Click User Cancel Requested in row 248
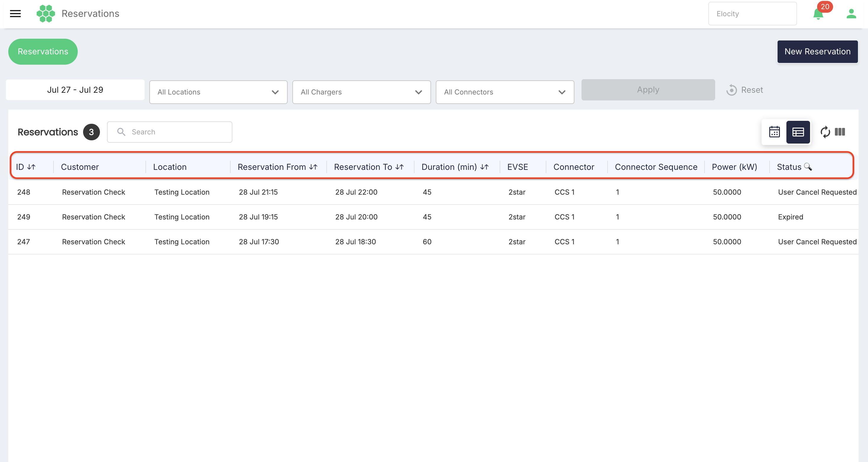 point(817,192)
